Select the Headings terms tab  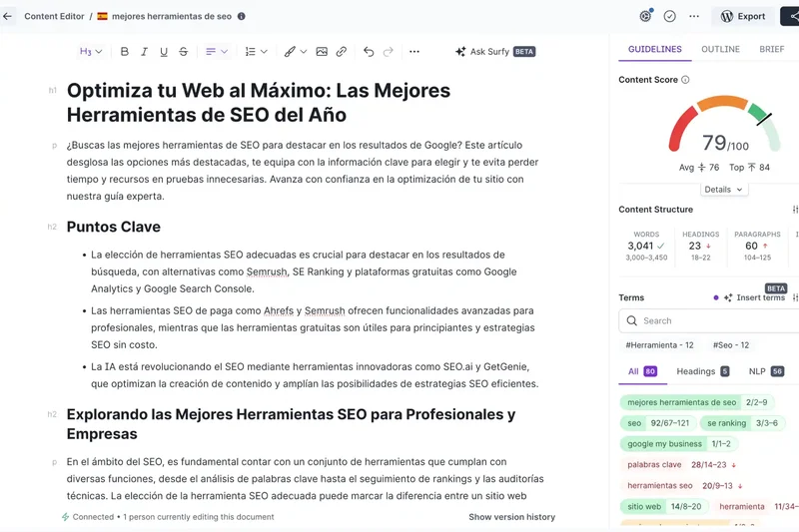pos(702,371)
